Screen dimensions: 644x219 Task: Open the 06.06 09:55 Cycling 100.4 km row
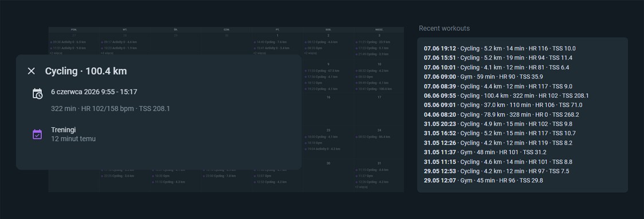pos(506,96)
